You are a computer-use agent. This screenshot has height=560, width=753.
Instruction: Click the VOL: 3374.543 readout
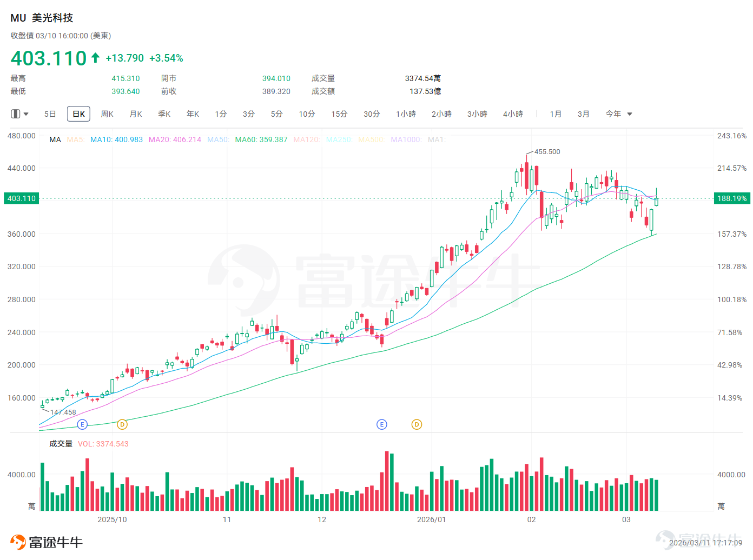[x=103, y=444]
